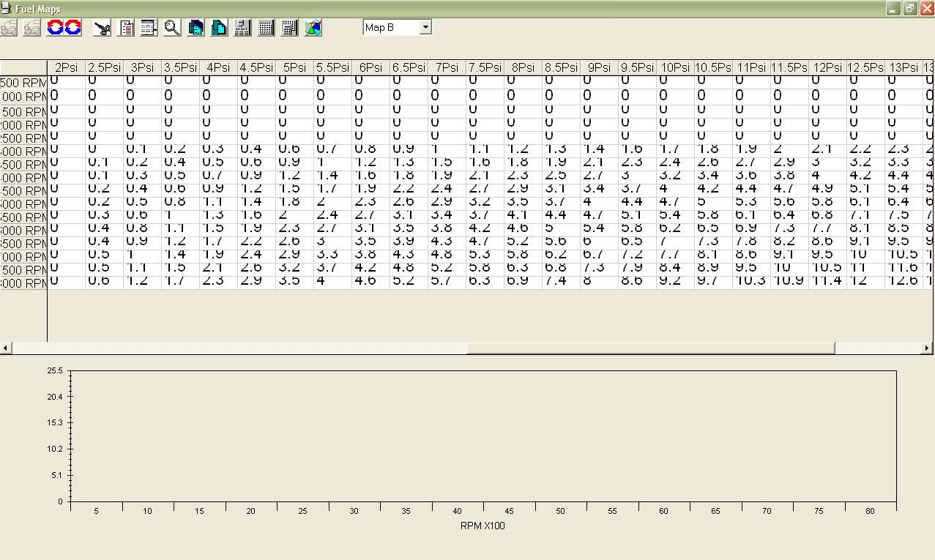This screenshot has width=935, height=560.
Task: Minimize the Fuel Maps window
Action: (893, 8)
